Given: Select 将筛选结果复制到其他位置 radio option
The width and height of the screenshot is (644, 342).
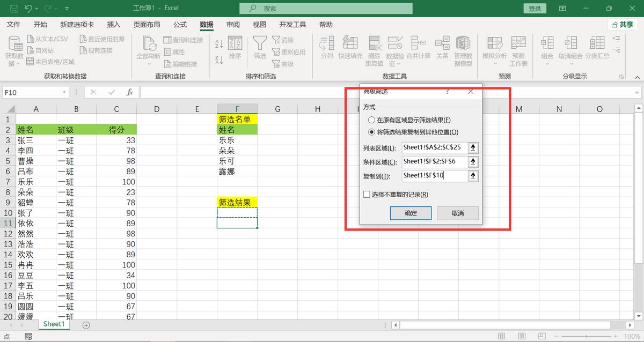Looking at the screenshot, I should point(371,132).
